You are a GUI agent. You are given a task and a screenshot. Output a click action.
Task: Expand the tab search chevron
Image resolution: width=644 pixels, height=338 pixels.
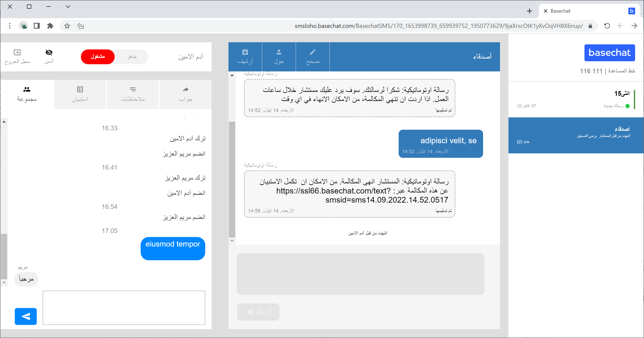(x=68, y=7)
